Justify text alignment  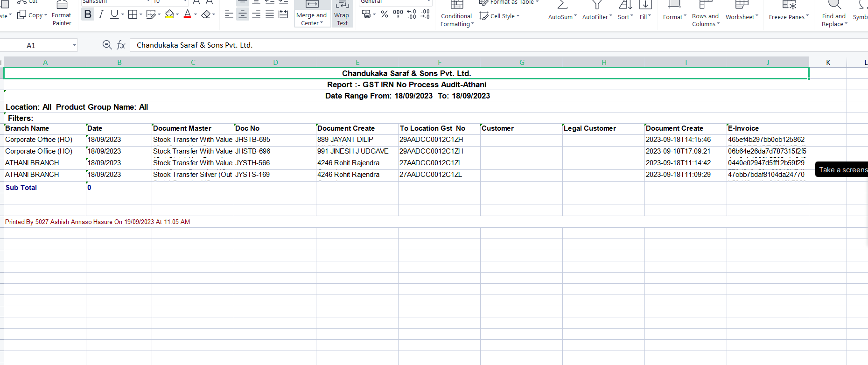pyautogui.click(x=270, y=14)
